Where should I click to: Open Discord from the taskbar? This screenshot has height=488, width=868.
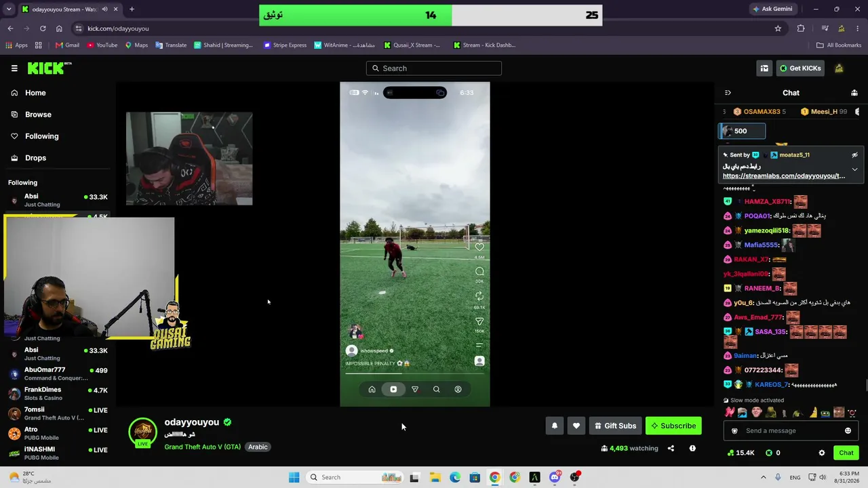tap(555, 477)
